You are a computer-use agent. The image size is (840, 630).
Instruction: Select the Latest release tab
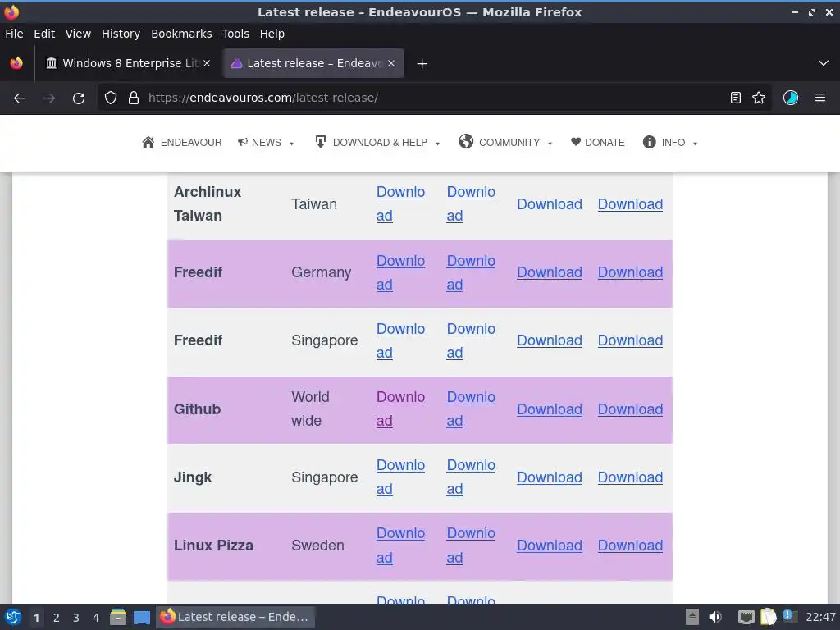[x=313, y=63]
